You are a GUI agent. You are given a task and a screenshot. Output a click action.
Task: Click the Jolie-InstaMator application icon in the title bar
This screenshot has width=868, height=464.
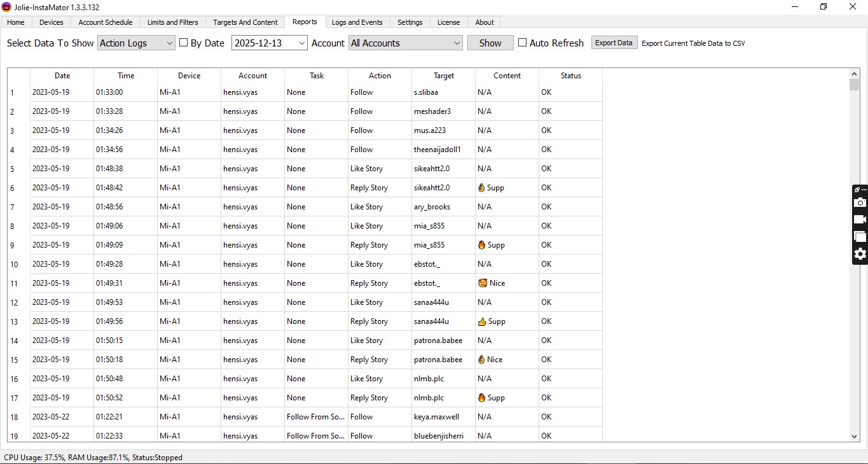6,7
